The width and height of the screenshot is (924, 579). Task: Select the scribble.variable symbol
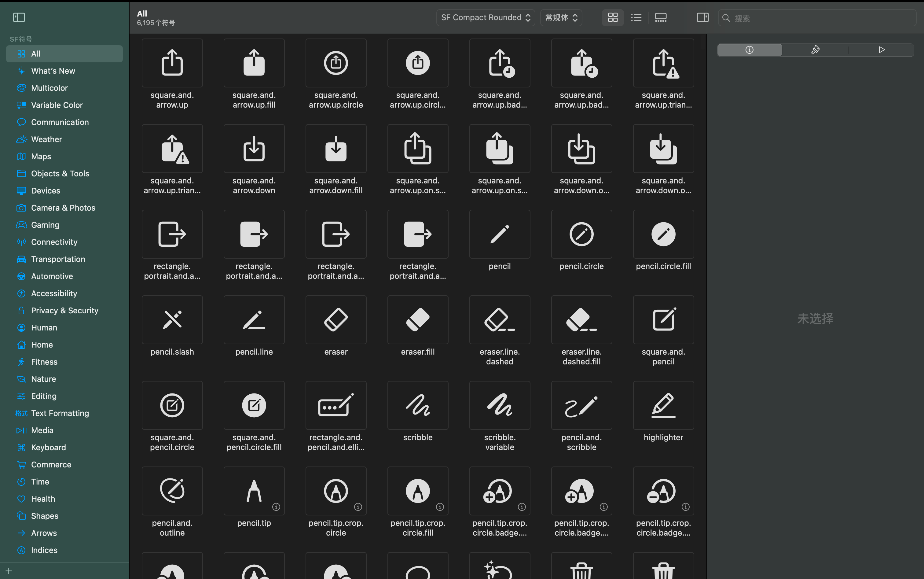coord(500,405)
